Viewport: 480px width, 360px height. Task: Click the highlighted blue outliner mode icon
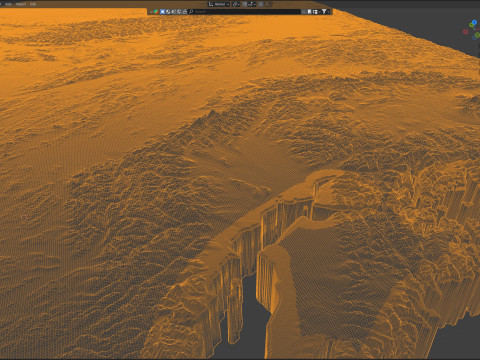(162, 12)
